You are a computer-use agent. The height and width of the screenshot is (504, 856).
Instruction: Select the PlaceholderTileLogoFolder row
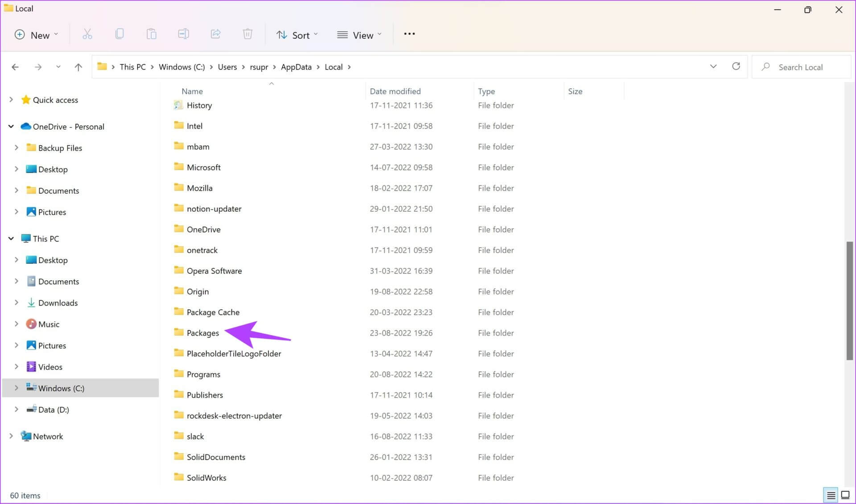tap(234, 353)
